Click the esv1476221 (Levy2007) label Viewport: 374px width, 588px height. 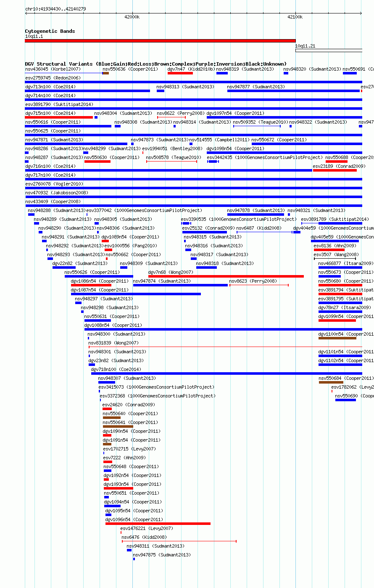click(x=147, y=528)
